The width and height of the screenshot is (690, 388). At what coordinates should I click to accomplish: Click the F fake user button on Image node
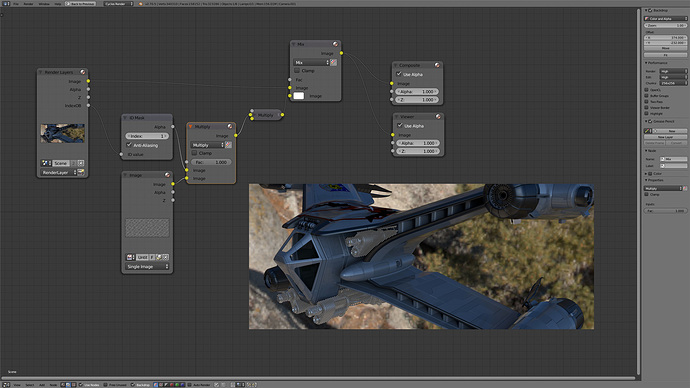(152, 257)
